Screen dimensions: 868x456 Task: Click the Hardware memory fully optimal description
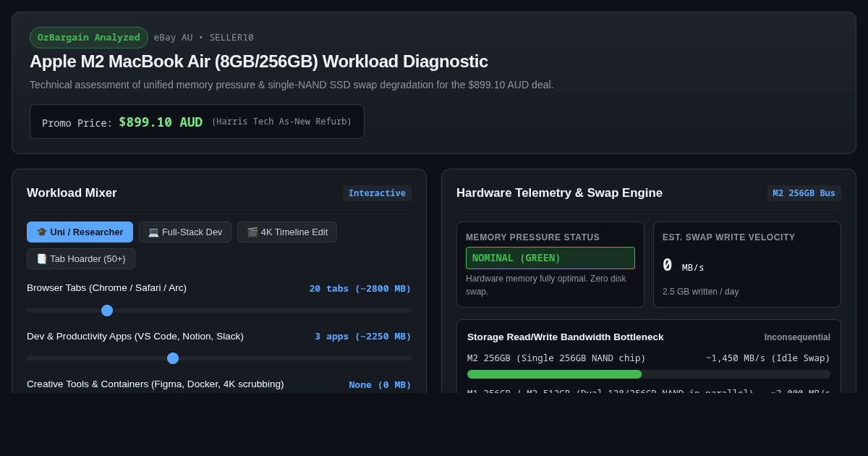pos(546,284)
